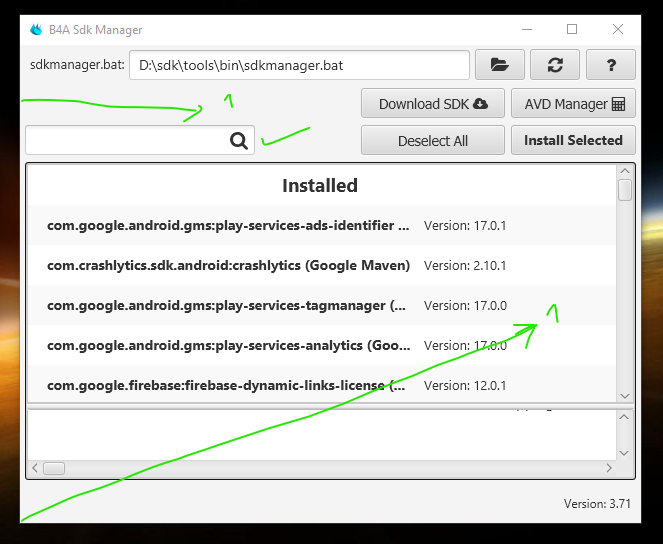
Task: Select play-services-tagmanager package row
Action: pos(322,305)
